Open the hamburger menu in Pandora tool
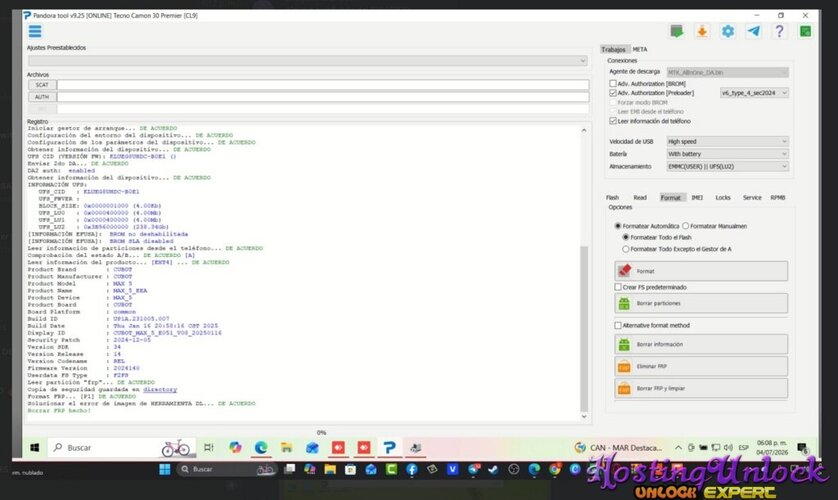Screen dimensions: 838x500 pyautogui.click(x=35, y=31)
